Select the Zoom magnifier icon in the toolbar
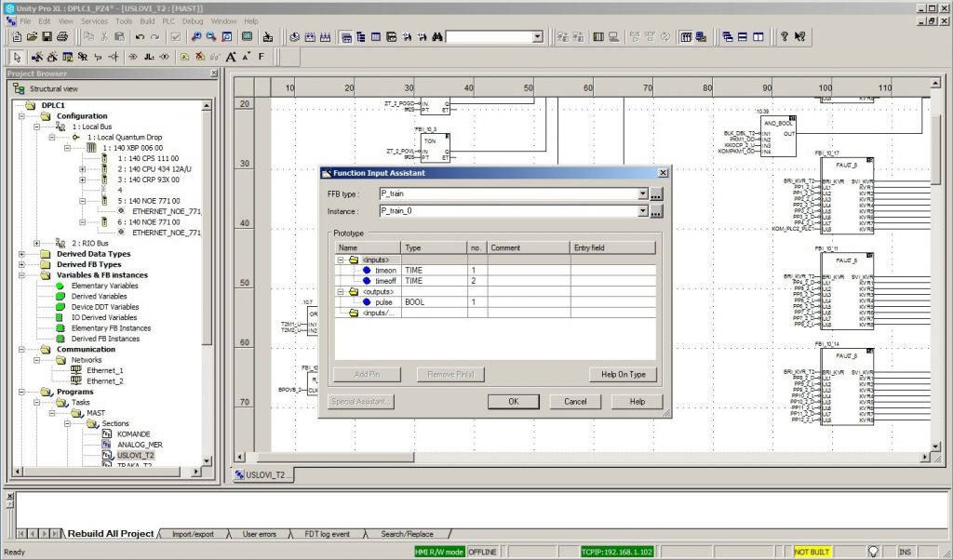 point(195,36)
